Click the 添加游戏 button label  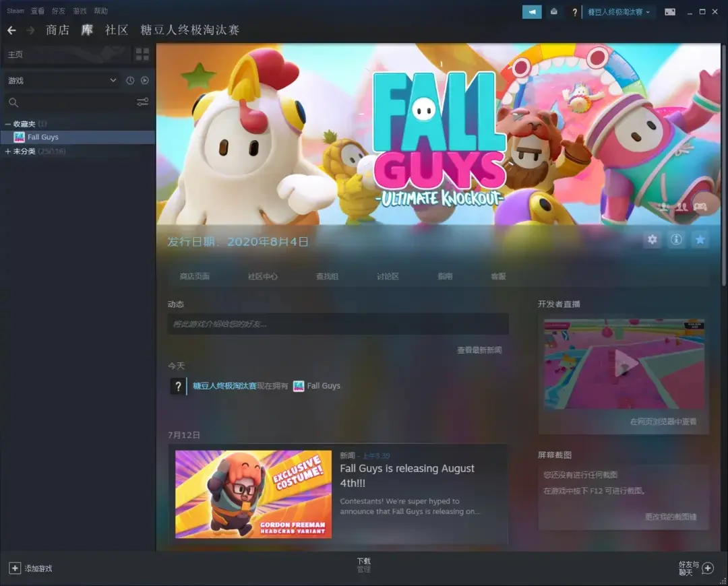(x=38, y=569)
